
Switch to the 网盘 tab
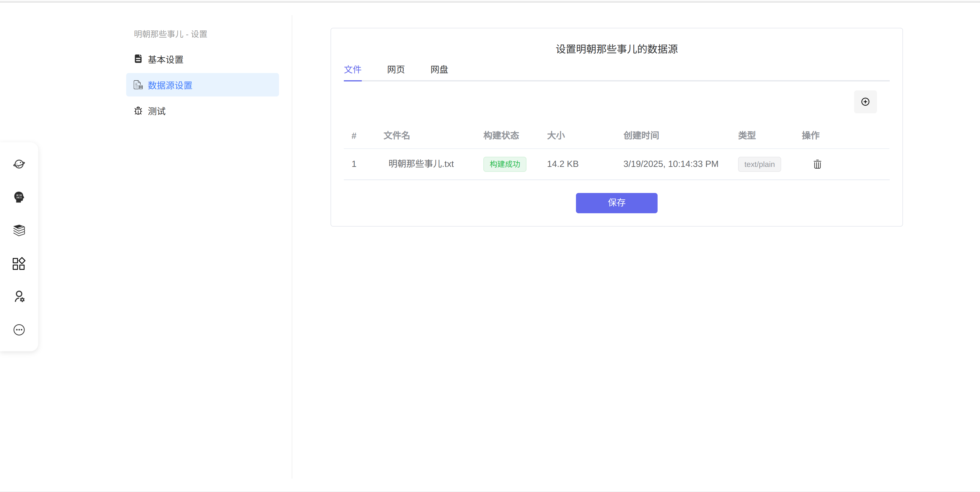[439, 69]
